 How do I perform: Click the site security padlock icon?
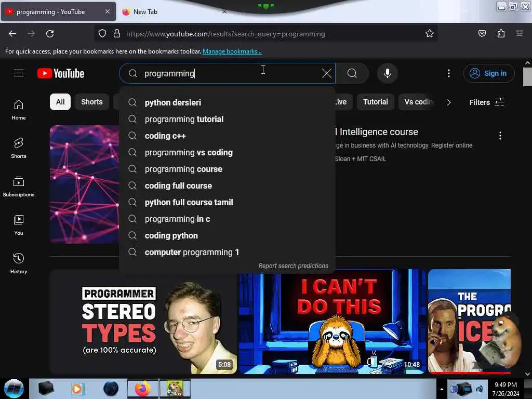coord(117,34)
